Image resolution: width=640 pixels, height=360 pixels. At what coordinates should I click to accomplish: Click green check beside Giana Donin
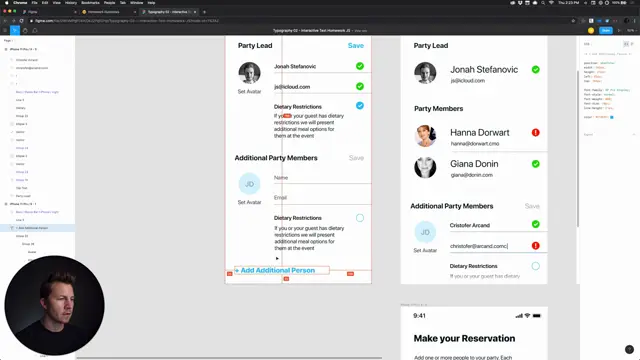(x=536, y=164)
